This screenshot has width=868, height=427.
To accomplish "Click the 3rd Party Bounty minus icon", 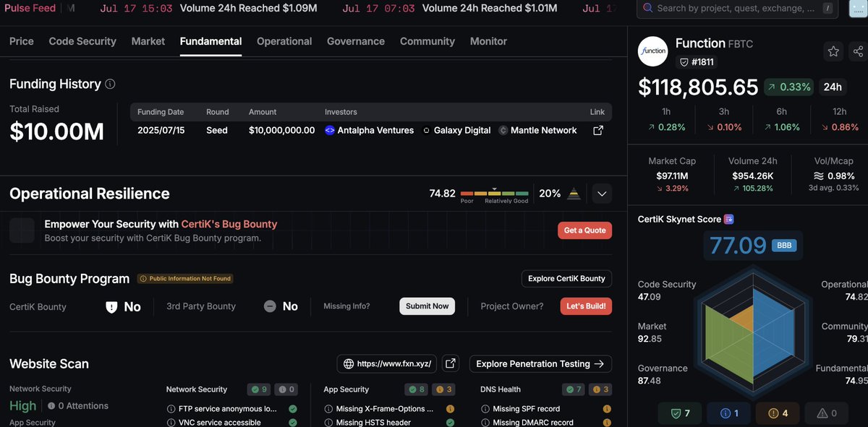I will click(270, 306).
